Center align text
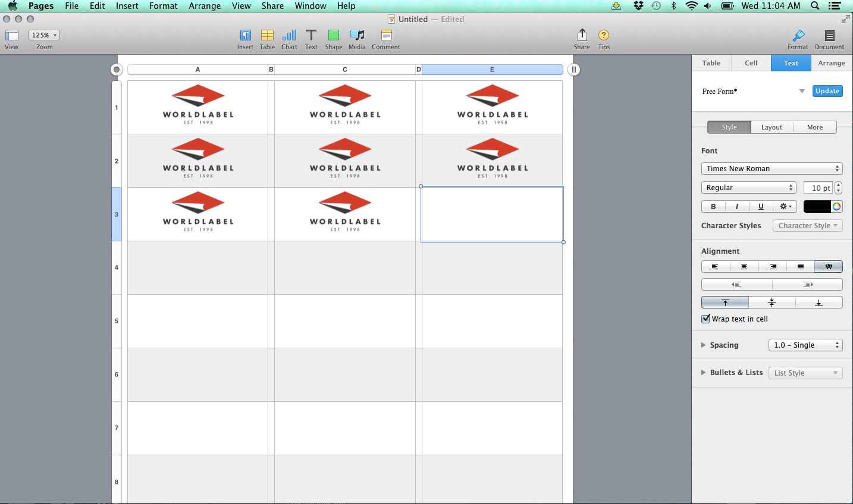853x504 pixels. click(x=744, y=266)
